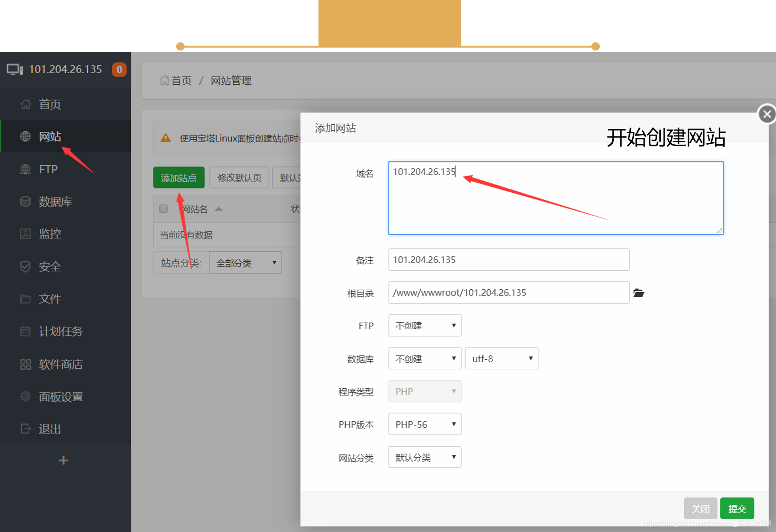Click the calendar icon next to 计划任务
776x532 pixels.
[26, 331]
